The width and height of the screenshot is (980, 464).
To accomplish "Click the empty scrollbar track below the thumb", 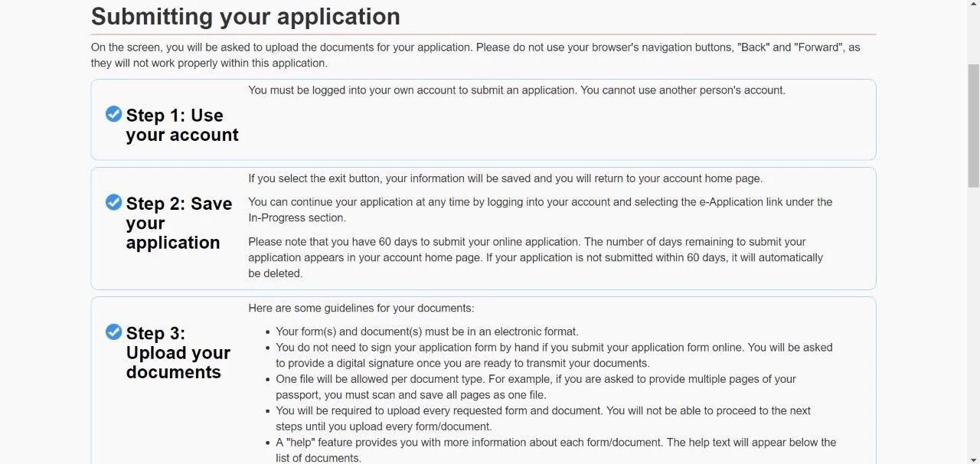I will [973, 322].
